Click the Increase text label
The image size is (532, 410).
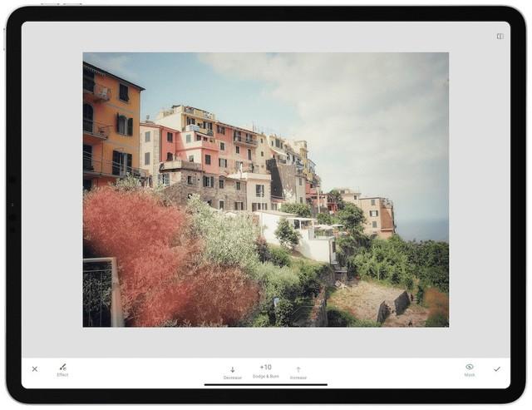point(298,378)
